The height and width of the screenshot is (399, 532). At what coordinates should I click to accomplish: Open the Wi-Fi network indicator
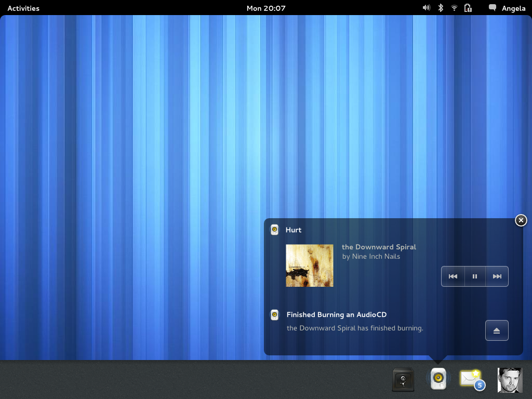pos(454,8)
